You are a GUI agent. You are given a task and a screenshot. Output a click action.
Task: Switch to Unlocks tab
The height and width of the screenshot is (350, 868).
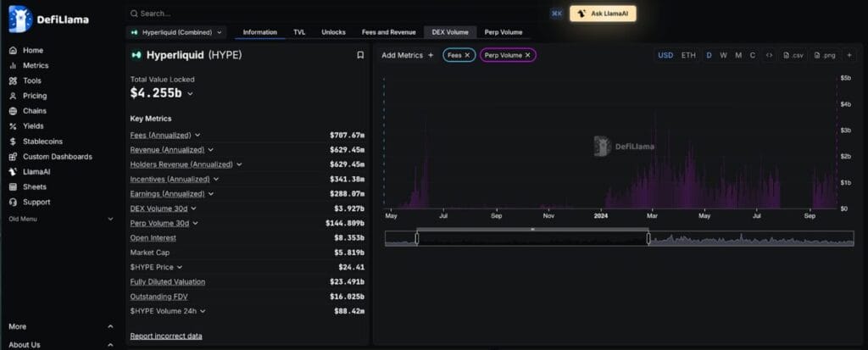tap(333, 32)
